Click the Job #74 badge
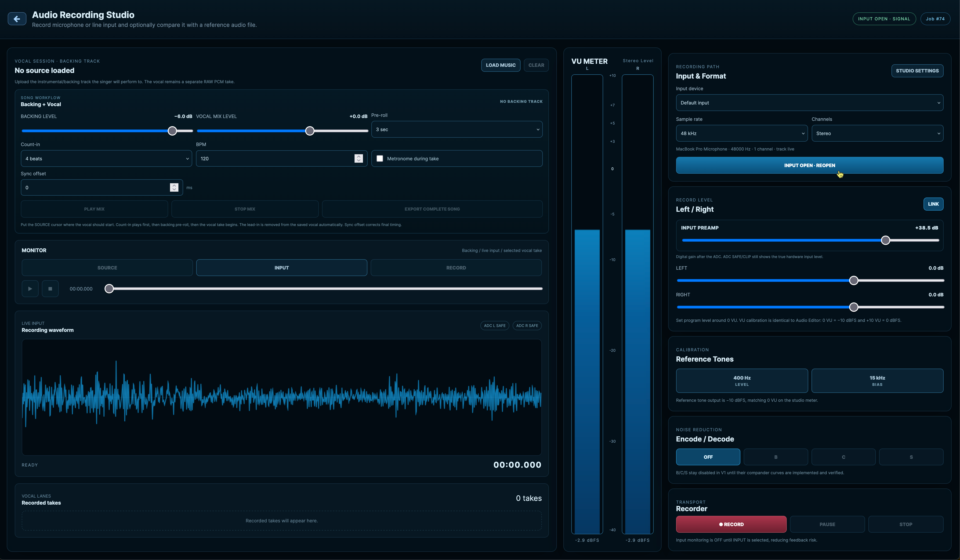 [935, 19]
